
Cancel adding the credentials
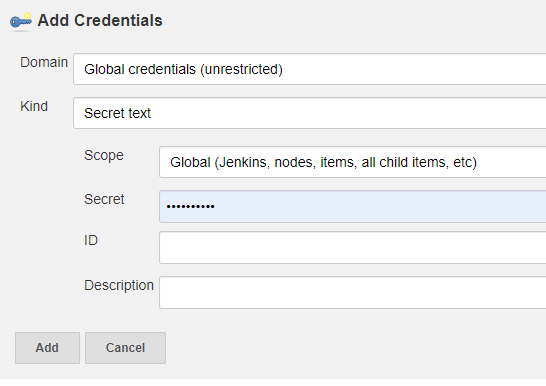[125, 348]
